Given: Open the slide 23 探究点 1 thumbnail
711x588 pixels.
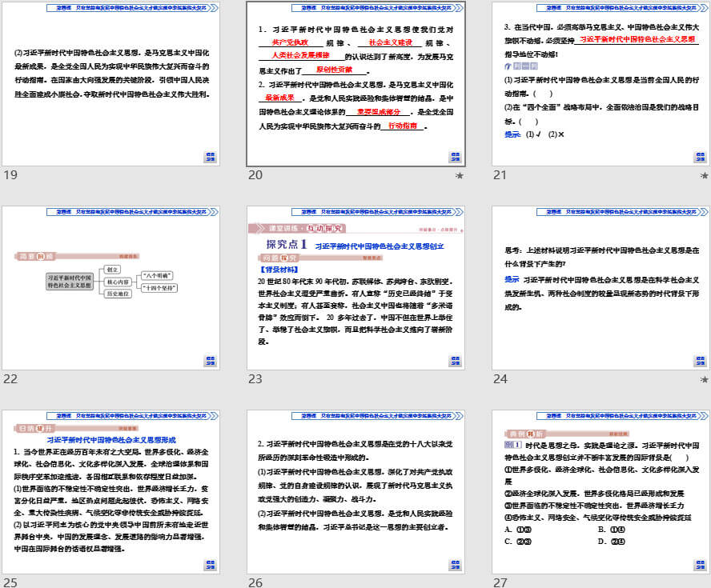Looking at the screenshot, I should [x=356, y=288].
